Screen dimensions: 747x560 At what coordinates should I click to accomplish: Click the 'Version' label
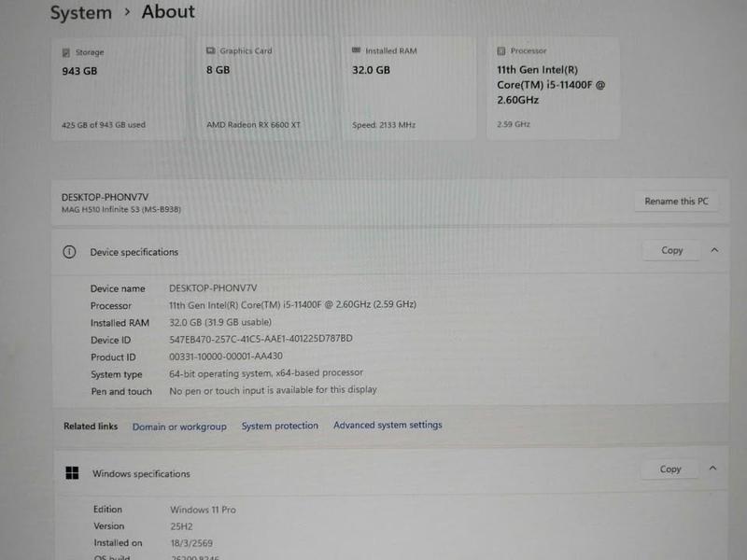pos(108,526)
